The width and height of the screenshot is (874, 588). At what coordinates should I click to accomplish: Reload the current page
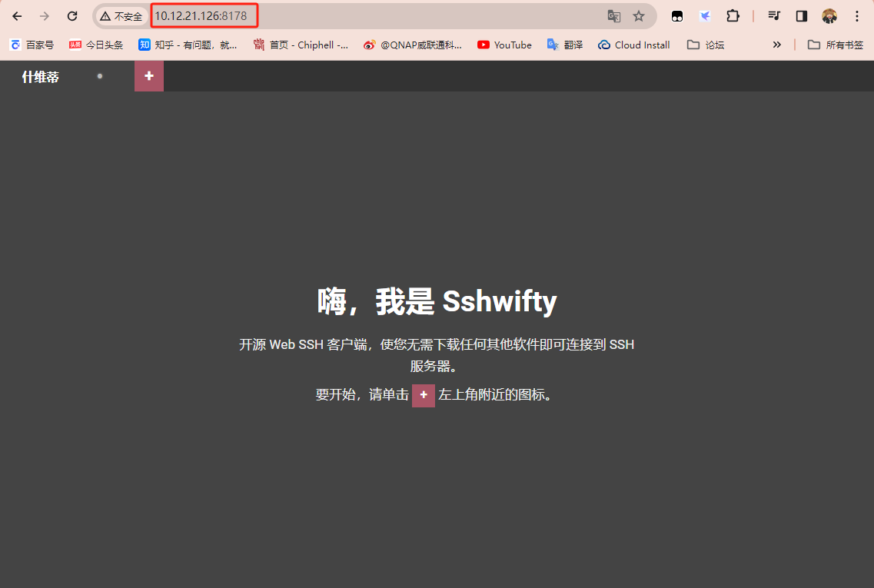(x=72, y=16)
